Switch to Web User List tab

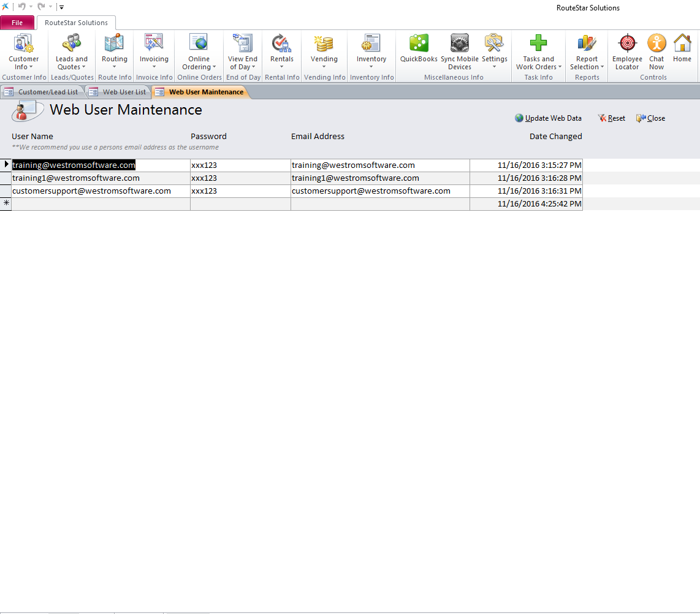[119, 92]
